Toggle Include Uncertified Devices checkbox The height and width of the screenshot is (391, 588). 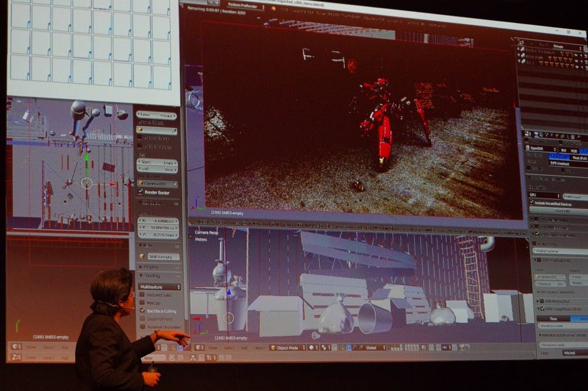(x=532, y=202)
